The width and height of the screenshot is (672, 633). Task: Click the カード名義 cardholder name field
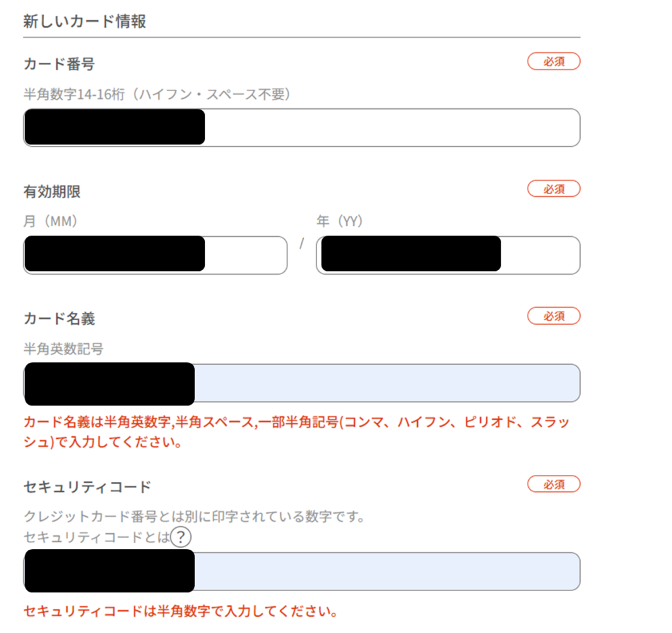[386, 383]
